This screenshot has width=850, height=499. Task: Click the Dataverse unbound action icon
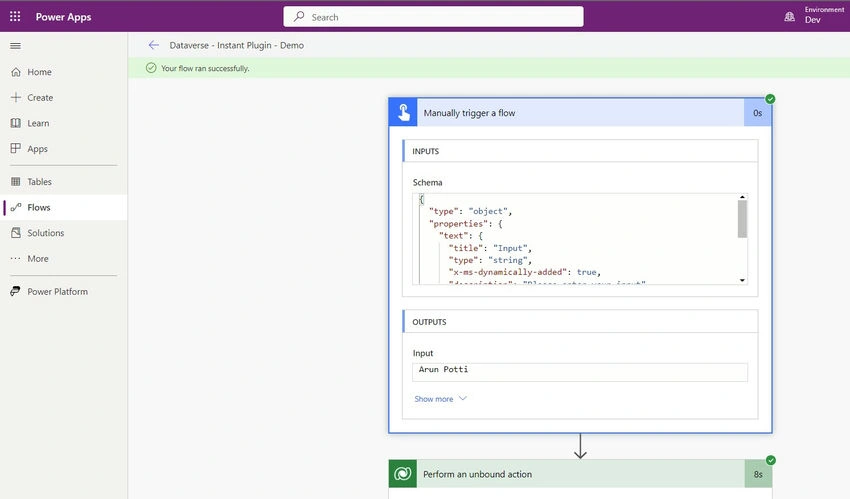coord(403,474)
